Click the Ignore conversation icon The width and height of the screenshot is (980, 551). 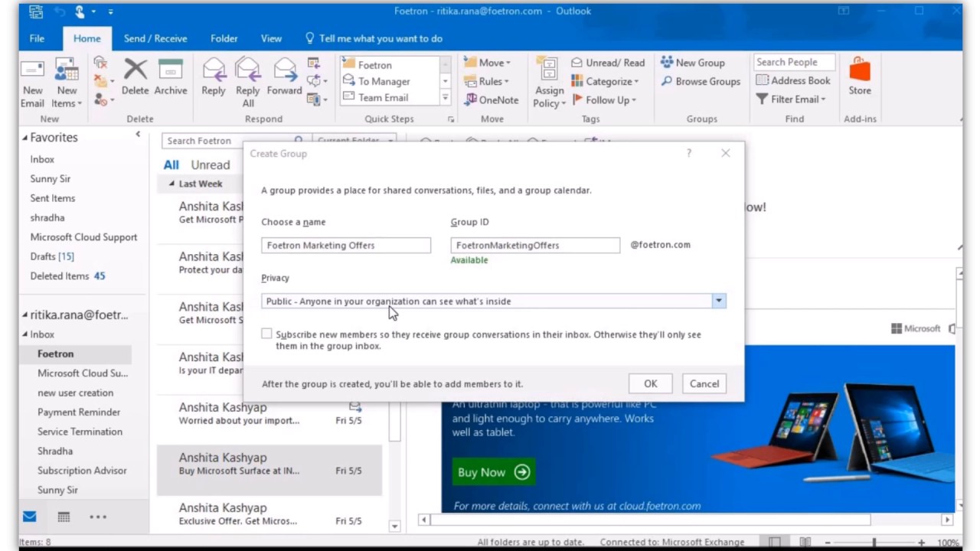(x=100, y=63)
